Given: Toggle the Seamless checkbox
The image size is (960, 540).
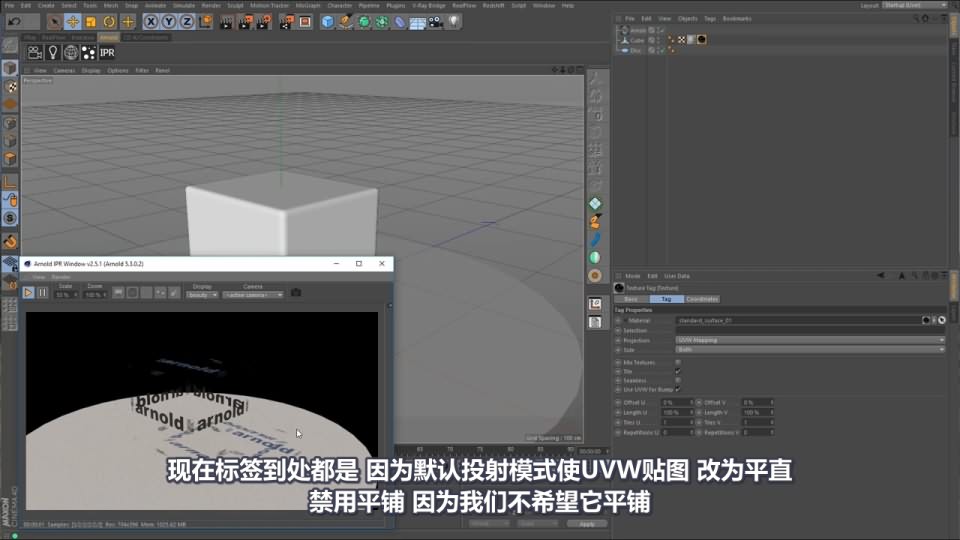Looking at the screenshot, I should point(678,380).
